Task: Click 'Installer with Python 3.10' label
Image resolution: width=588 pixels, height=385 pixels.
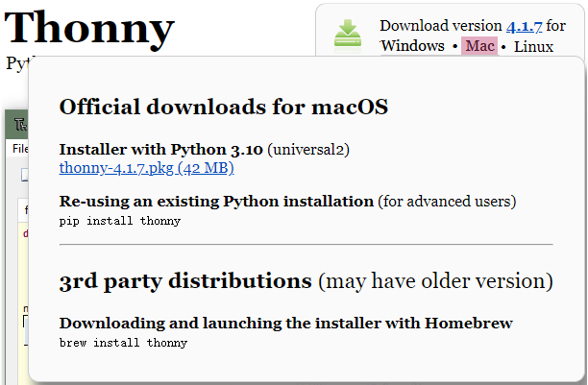Action: tap(160, 150)
